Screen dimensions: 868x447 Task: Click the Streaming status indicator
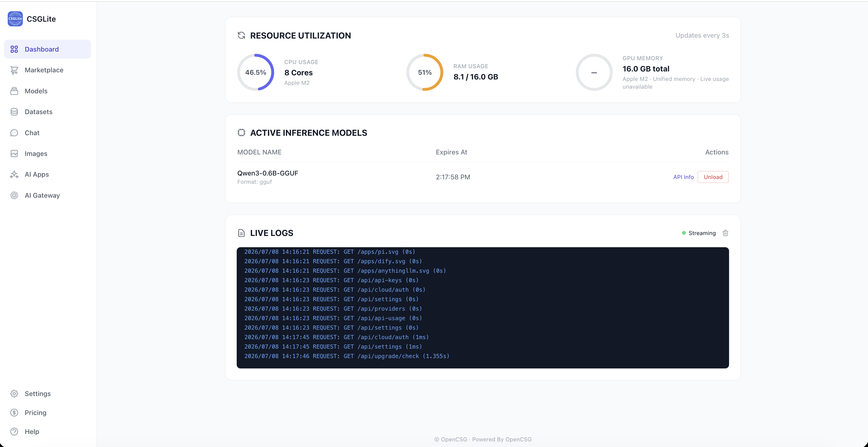point(699,233)
